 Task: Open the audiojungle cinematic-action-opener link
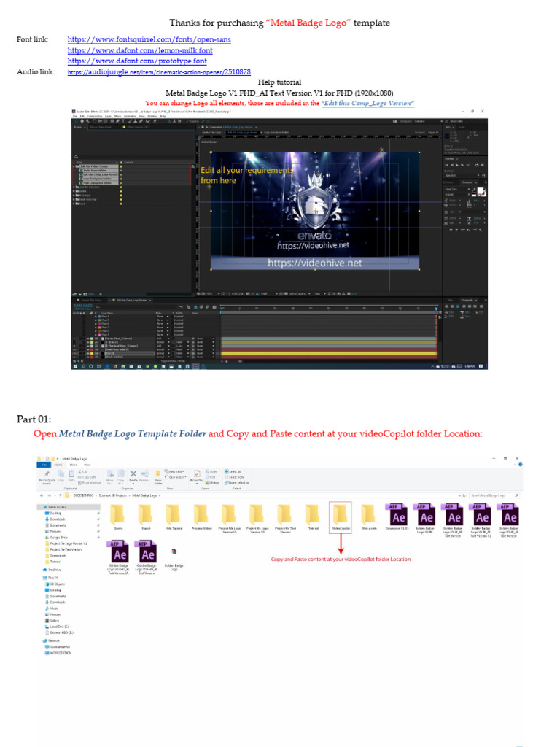pos(159,73)
